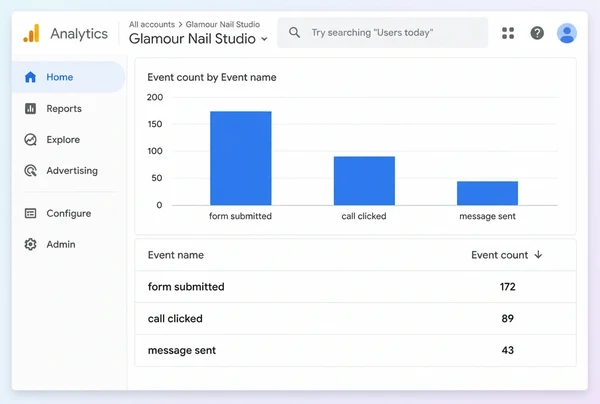
Task: Click the 200 y-axis label
Action: click(155, 97)
